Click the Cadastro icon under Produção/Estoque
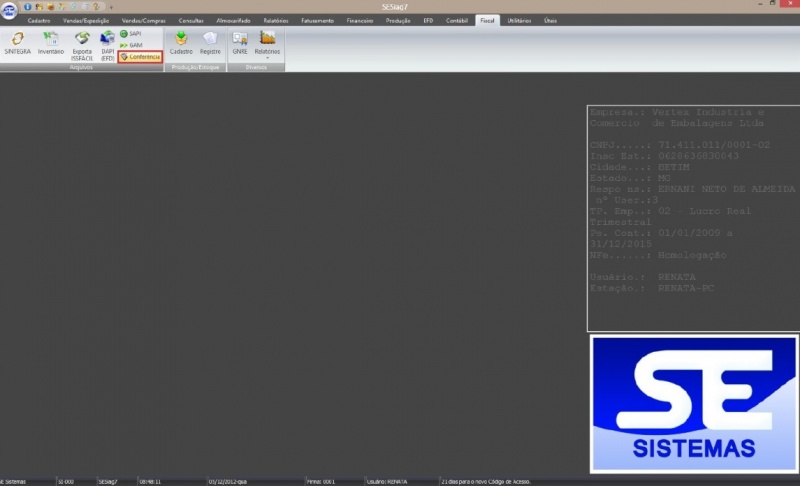This screenshot has width=800, height=486. (181, 43)
